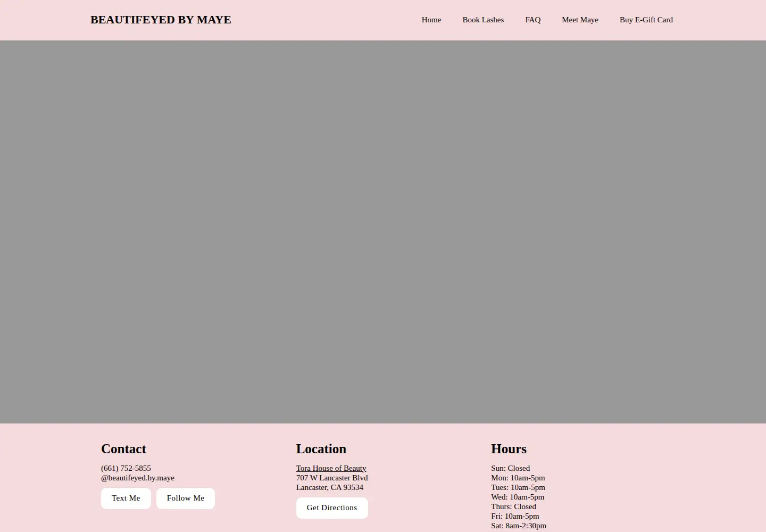766x532 pixels.
Task: Click the Contact heading
Action: point(123,449)
